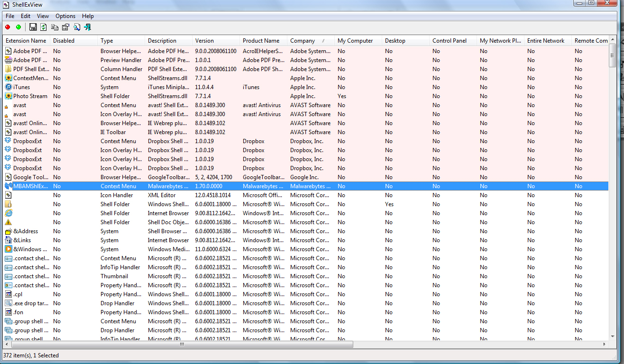Click the Entire Network column header

548,41
